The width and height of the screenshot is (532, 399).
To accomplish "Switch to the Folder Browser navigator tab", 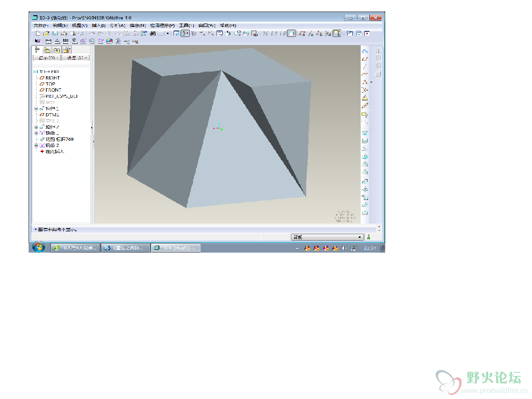I will click(47, 50).
